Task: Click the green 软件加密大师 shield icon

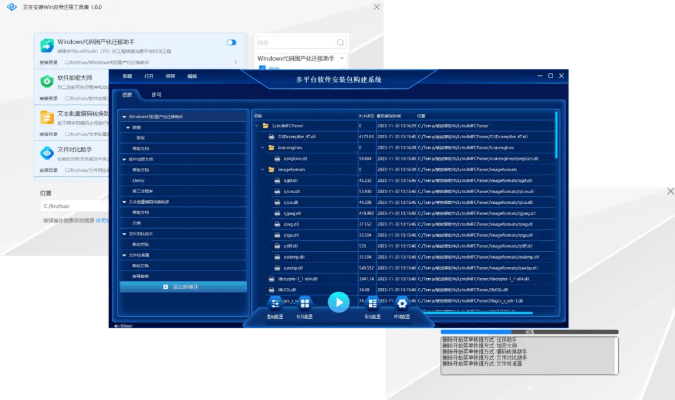Action: 46,82
